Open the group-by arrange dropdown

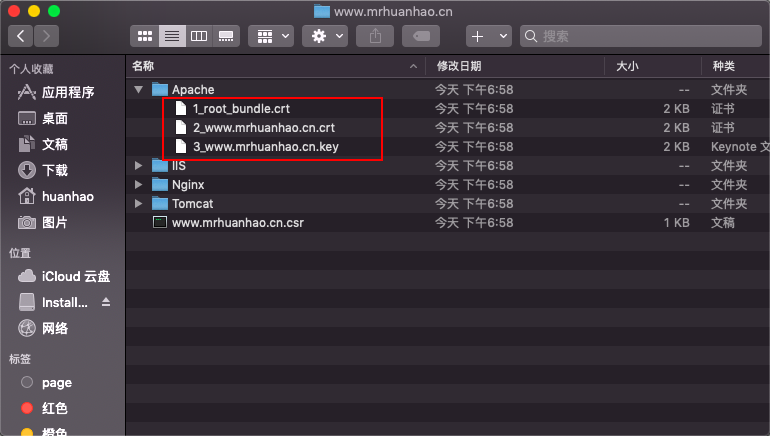(x=271, y=36)
